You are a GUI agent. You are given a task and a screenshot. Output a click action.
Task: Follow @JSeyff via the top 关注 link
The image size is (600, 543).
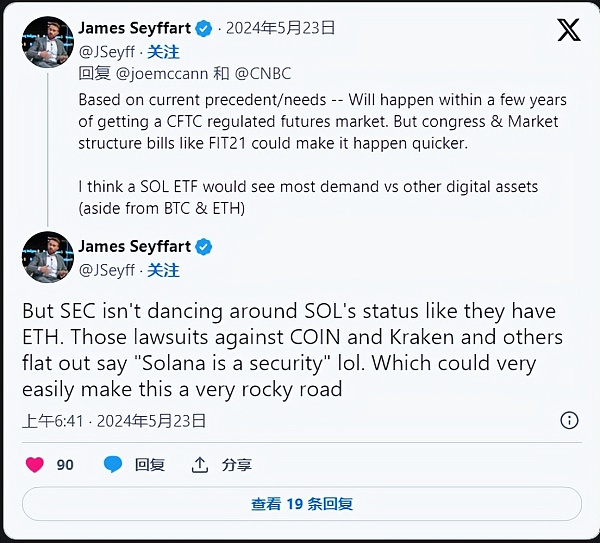click(x=163, y=51)
